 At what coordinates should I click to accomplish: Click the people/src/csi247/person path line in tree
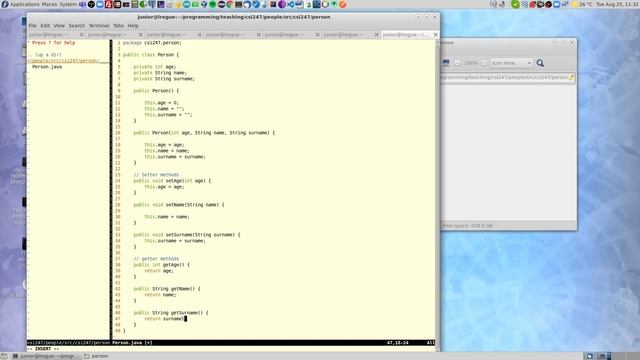[63, 60]
